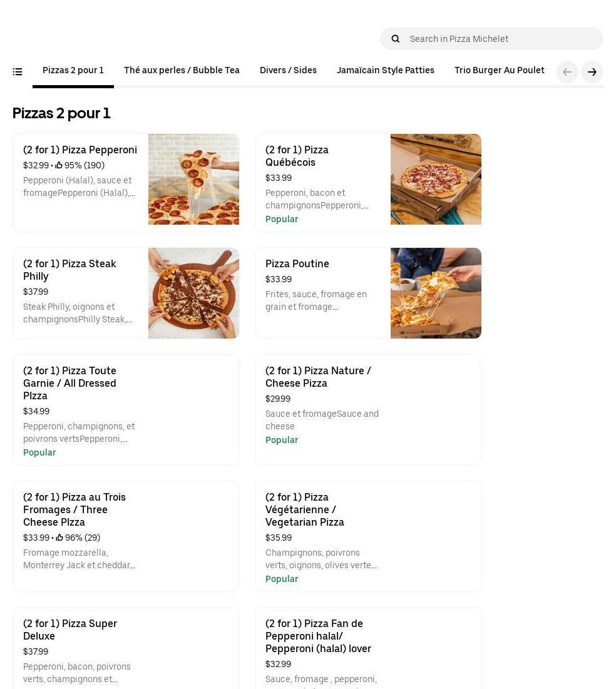Click the Pizza Québécois image

[436, 179]
